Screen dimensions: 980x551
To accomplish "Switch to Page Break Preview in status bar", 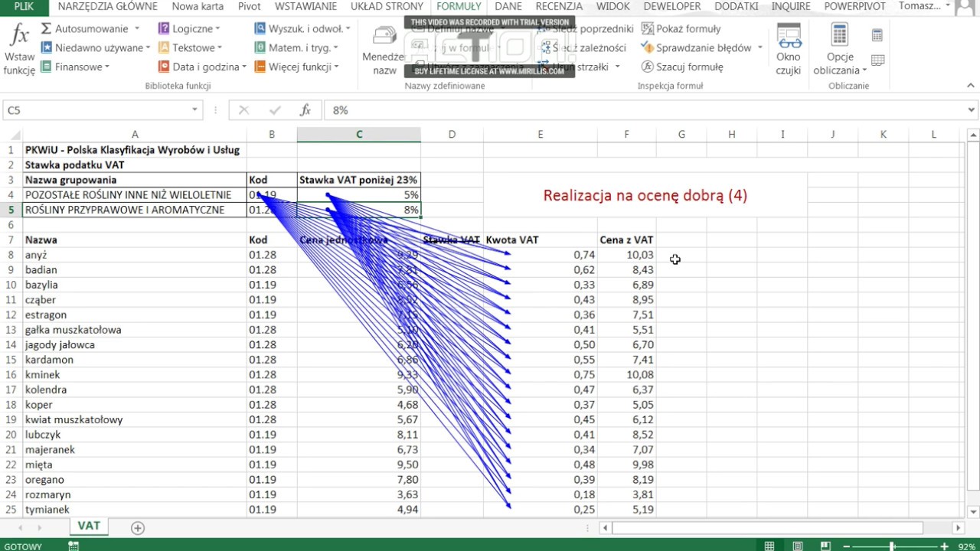I will pyautogui.click(x=825, y=546).
